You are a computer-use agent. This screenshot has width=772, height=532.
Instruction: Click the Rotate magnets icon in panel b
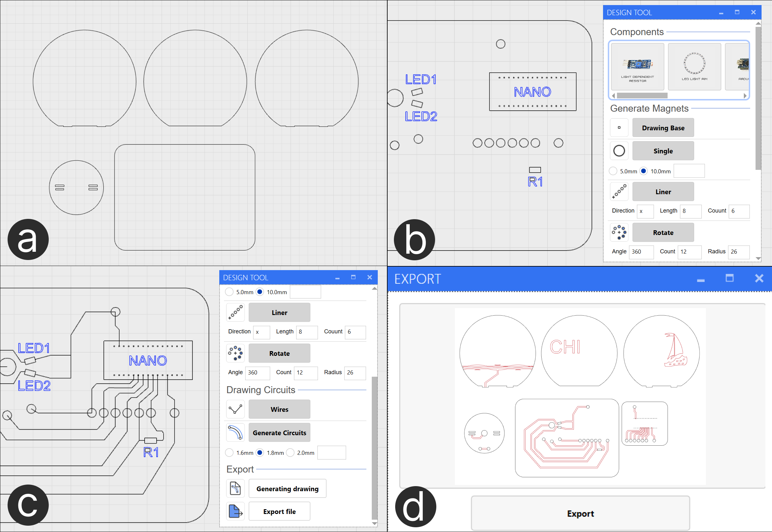pyautogui.click(x=619, y=232)
